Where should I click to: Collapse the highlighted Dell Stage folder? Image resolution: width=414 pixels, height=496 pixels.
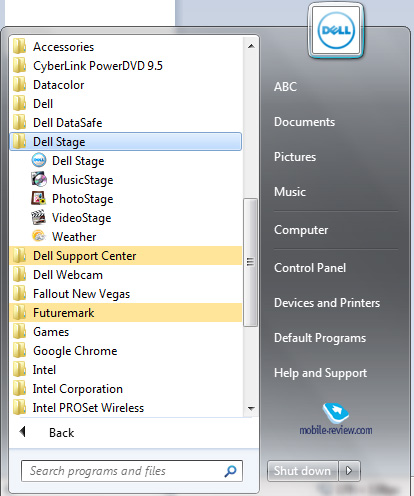click(126, 142)
